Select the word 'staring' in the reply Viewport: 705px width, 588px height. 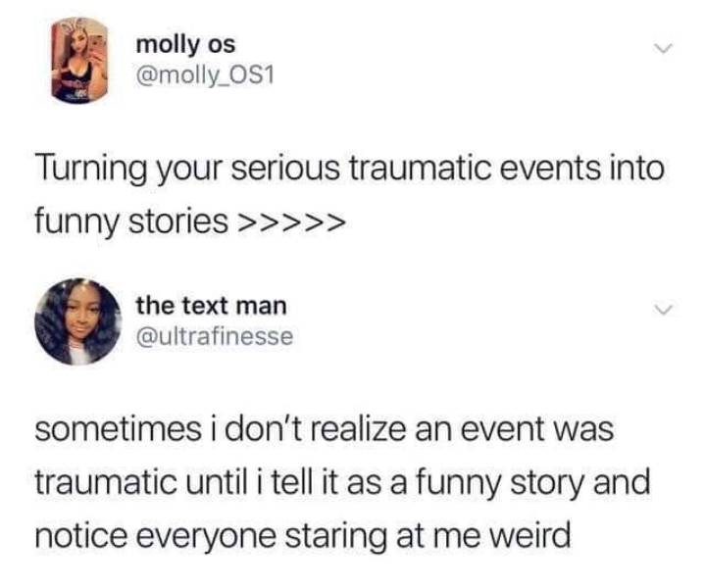(x=336, y=537)
